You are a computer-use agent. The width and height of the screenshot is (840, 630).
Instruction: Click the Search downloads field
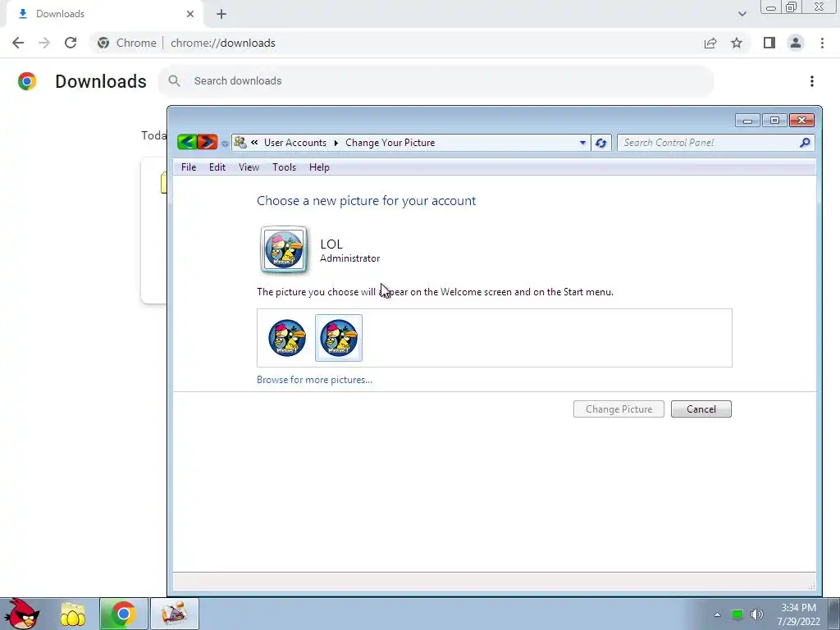[x=435, y=81]
